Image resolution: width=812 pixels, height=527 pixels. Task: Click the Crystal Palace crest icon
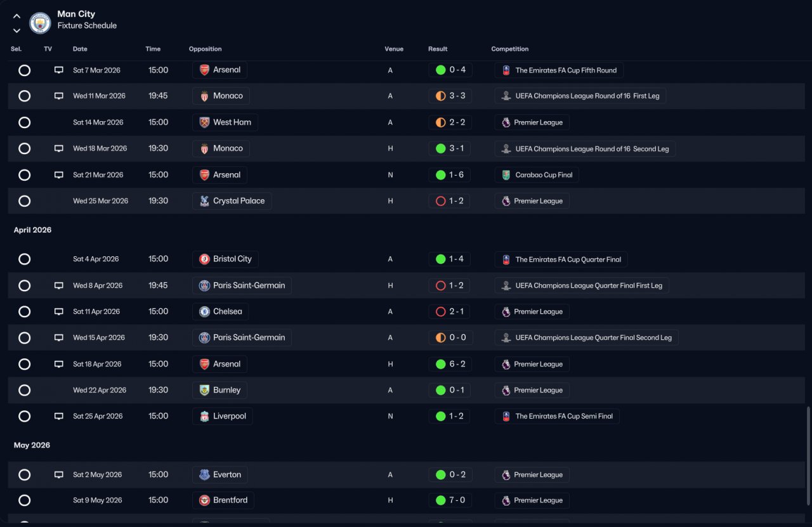pyautogui.click(x=204, y=201)
